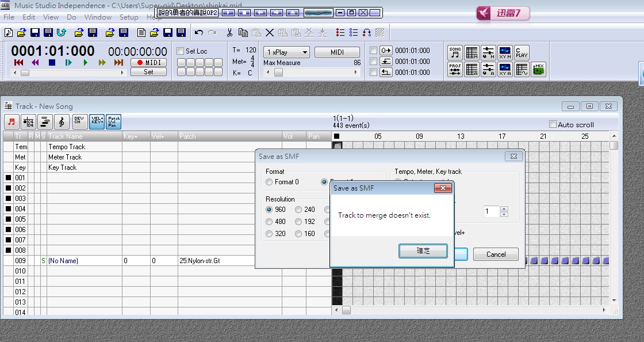The width and height of the screenshot is (644, 342).
Task: Select resolution 192 radio button
Action: [298, 222]
